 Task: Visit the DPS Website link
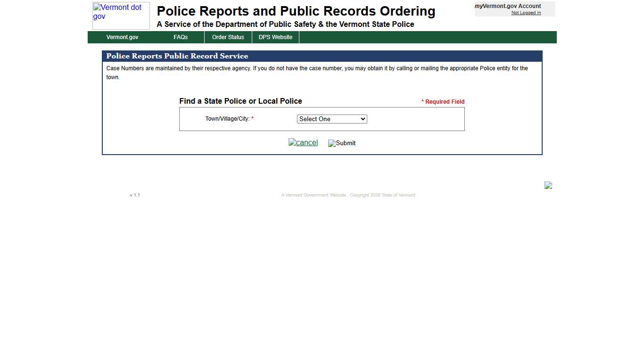click(x=275, y=37)
